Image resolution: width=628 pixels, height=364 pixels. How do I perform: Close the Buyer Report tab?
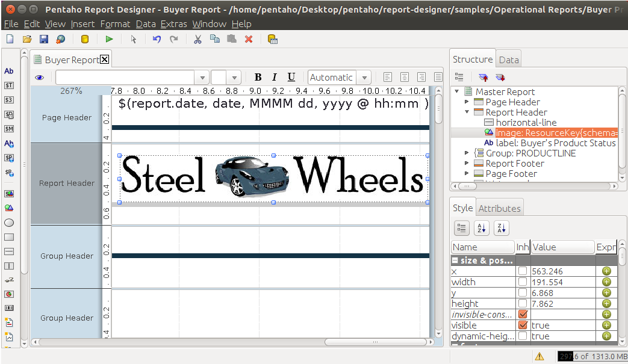coord(105,60)
